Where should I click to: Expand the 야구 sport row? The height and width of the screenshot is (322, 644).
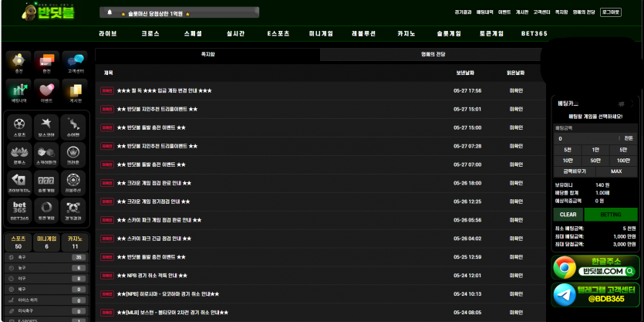(x=46, y=279)
